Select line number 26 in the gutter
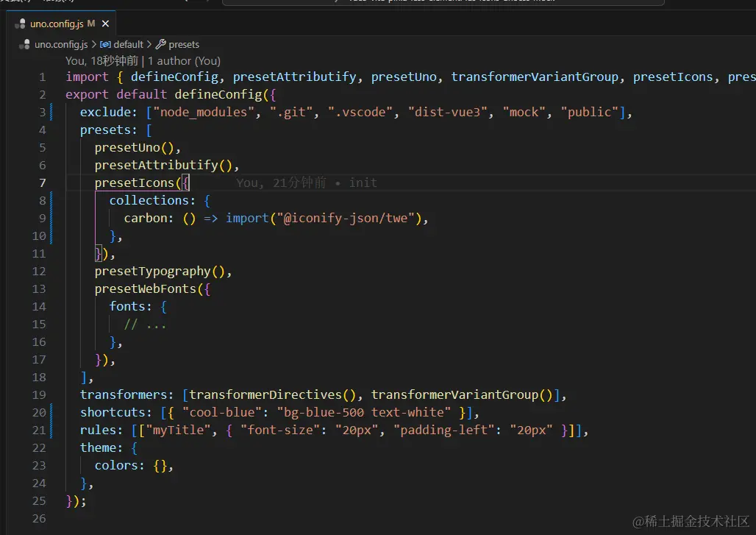The image size is (756, 535). pyautogui.click(x=39, y=519)
